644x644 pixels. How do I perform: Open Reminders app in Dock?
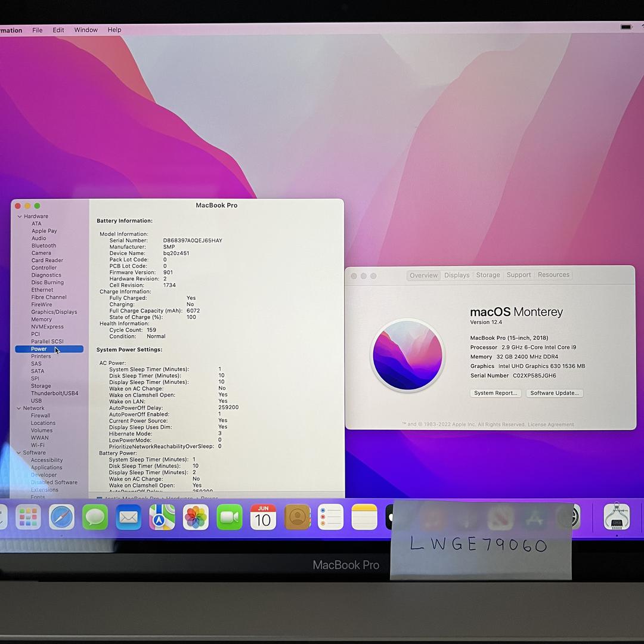330,517
